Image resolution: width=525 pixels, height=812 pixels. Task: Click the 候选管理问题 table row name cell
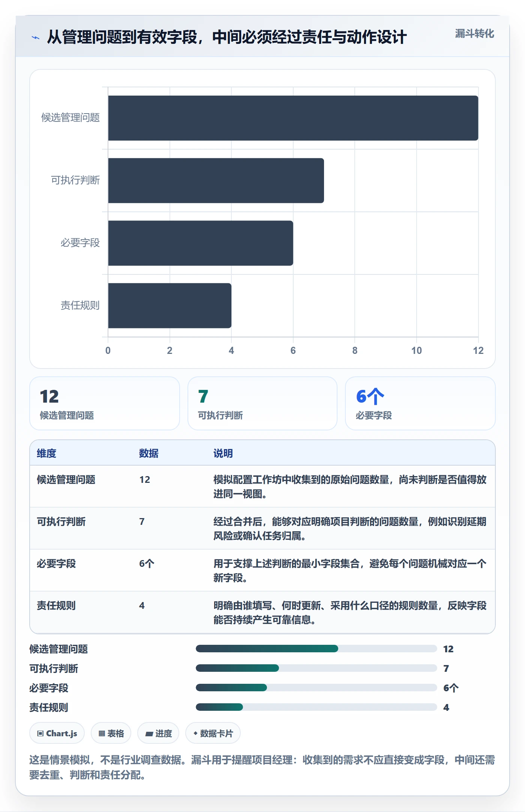click(66, 479)
